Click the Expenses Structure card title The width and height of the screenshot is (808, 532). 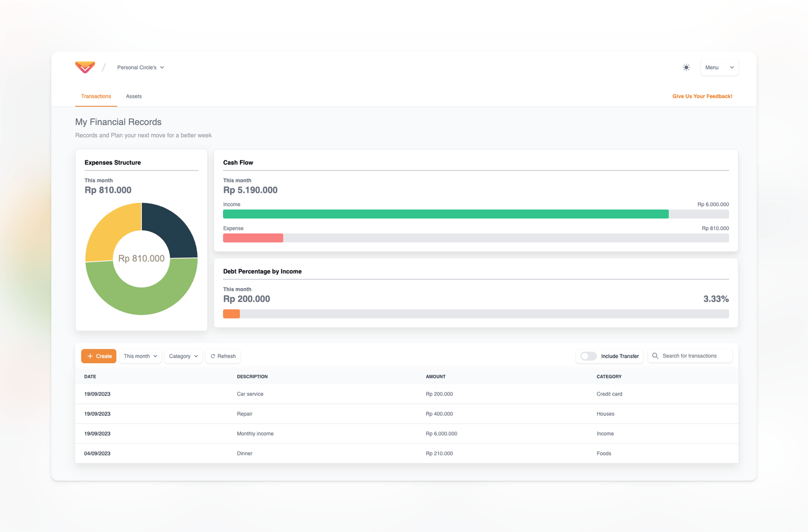tap(113, 162)
